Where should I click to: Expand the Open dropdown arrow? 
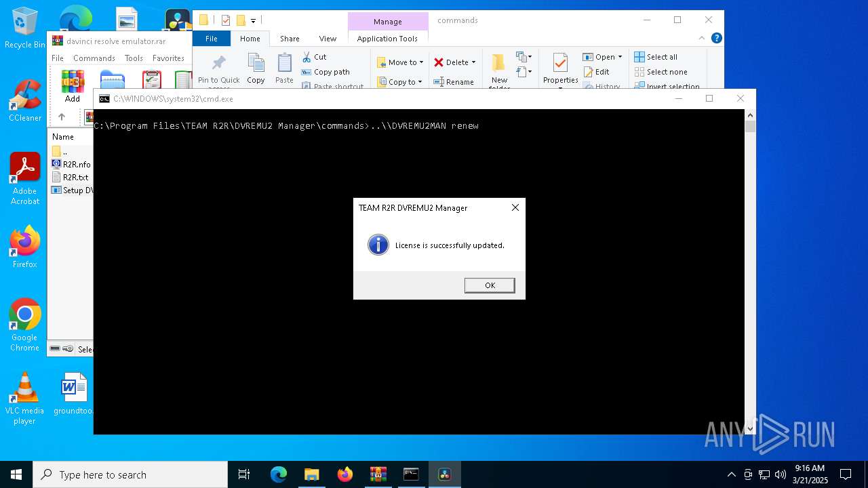[x=620, y=57]
